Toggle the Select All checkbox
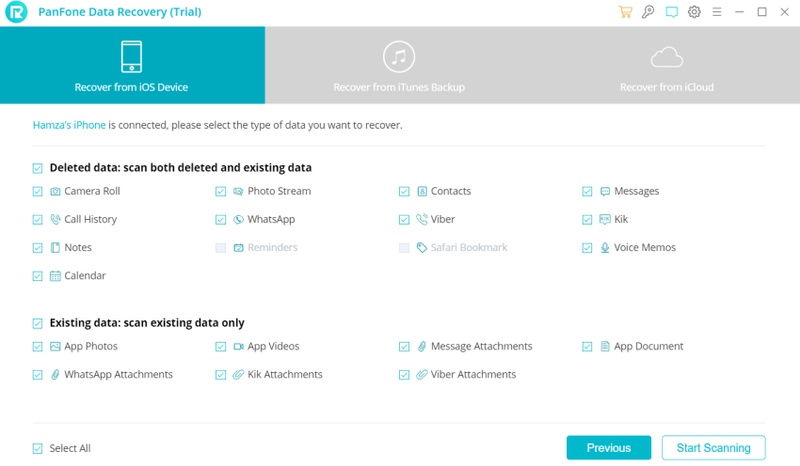This screenshot has width=800, height=466. tap(37, 449)
